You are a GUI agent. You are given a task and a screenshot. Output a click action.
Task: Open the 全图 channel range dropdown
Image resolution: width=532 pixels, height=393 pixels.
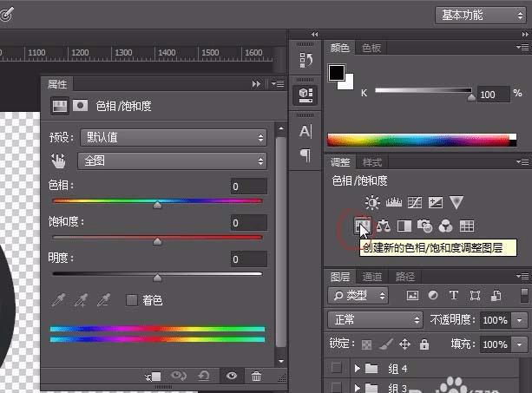pyautogui.click(x=173, y=160)
